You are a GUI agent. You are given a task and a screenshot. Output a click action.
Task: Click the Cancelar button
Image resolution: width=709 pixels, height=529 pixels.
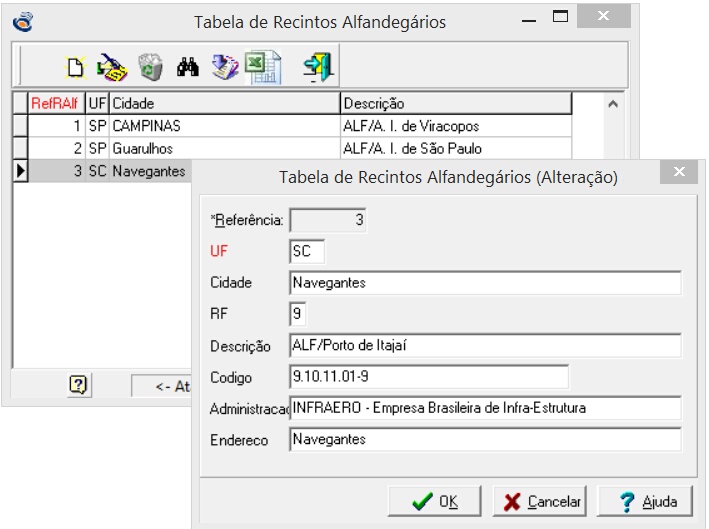539,501
